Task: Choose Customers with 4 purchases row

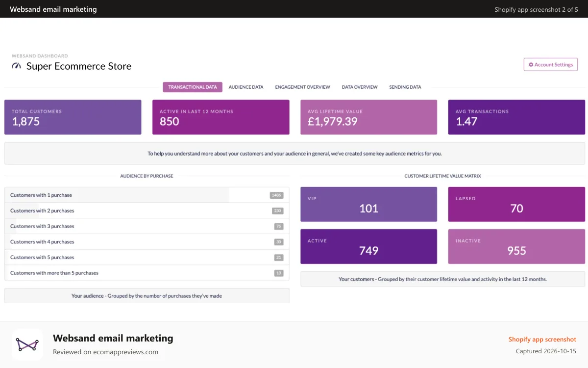Action: [147, 242]
